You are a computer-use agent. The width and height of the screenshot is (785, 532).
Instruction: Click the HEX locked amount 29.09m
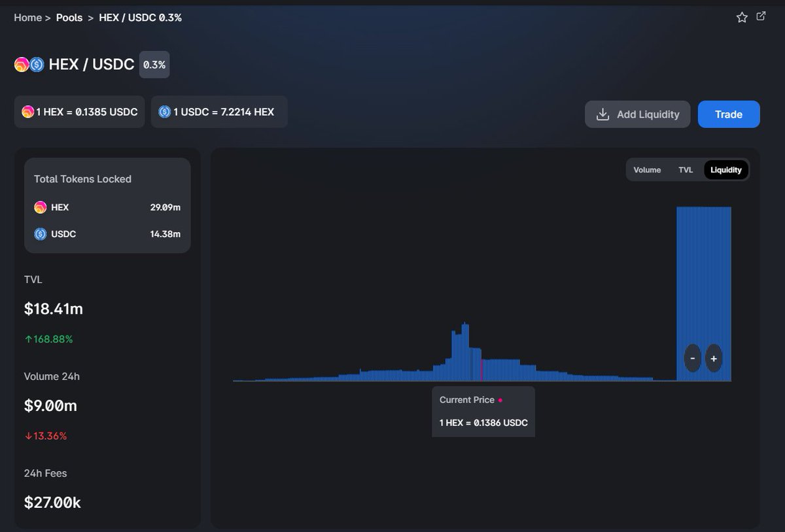click(x=165, y=207)
